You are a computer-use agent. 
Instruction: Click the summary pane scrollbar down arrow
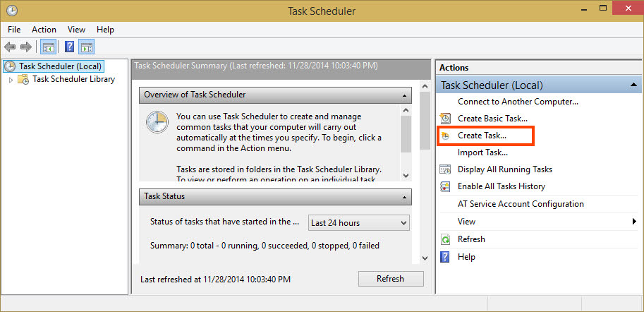[425, 258]
